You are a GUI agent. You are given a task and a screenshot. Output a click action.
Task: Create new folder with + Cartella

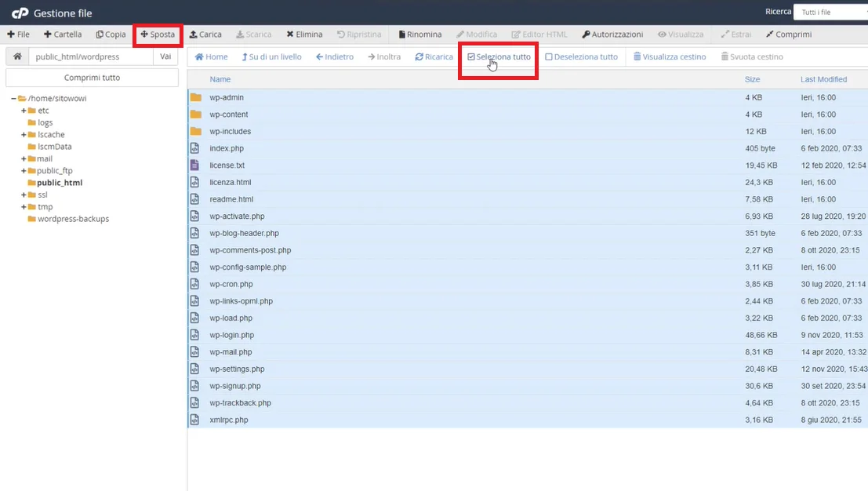point(63,35)
